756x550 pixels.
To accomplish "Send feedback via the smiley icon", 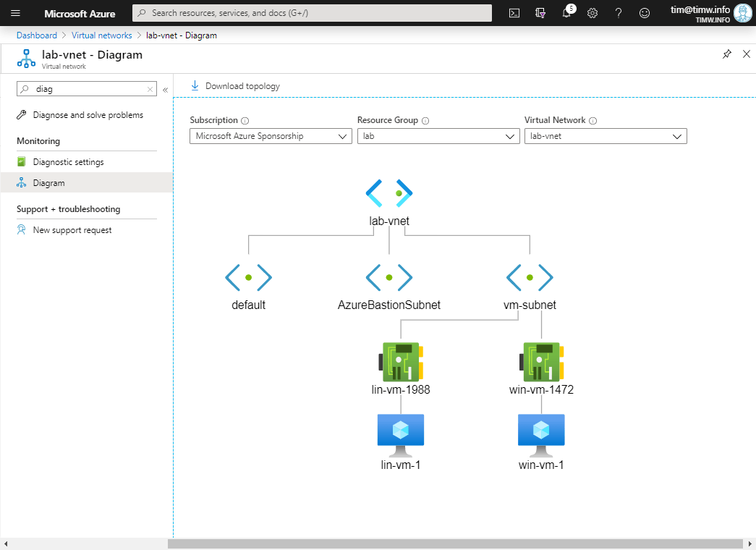I will pos(645,13).
